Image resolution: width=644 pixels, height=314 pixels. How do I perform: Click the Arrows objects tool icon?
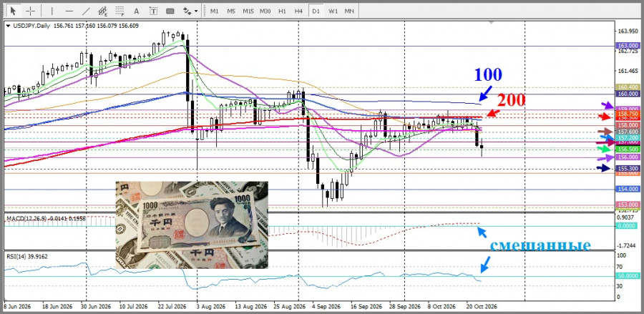tap(187, 11)
